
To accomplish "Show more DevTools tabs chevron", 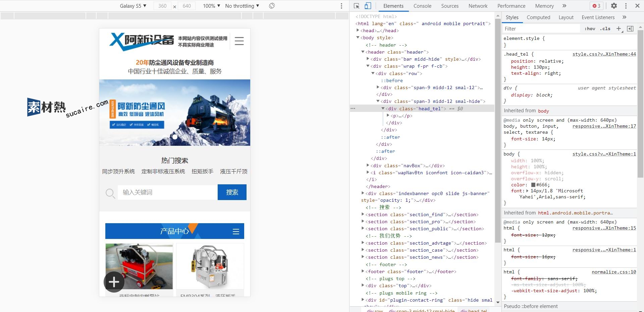I will [x=565, y=6].
